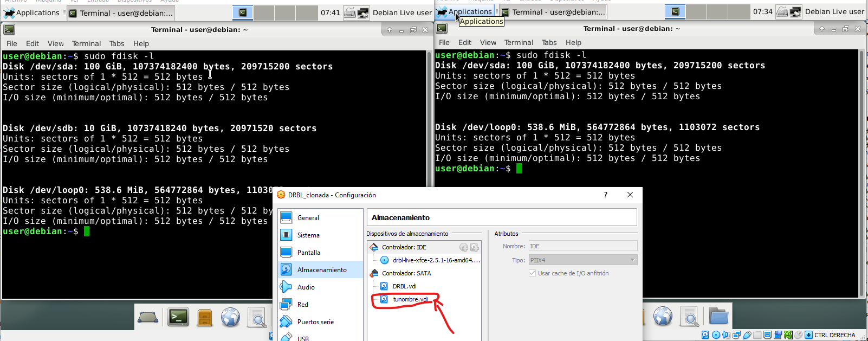The height and width of the screenshot is (341, 868).
Task: Open Application Finder in the left VM dock
Action: (x=257, y=318)
